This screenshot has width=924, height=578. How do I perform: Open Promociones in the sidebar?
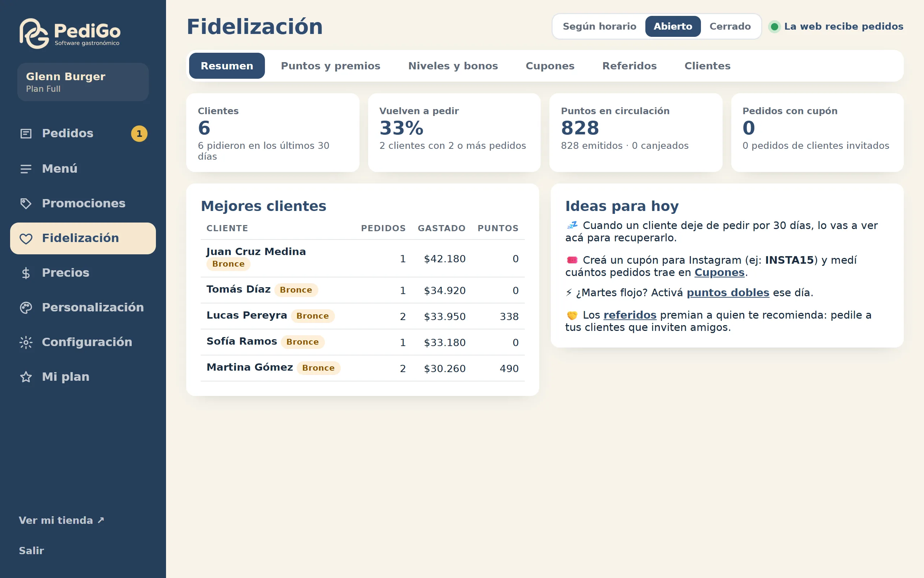point(83,203)
